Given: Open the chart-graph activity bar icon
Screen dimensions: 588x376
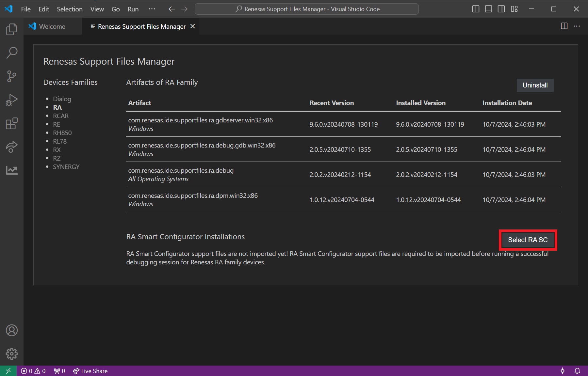Looking at the screenshot, I should tap(12, 170).
